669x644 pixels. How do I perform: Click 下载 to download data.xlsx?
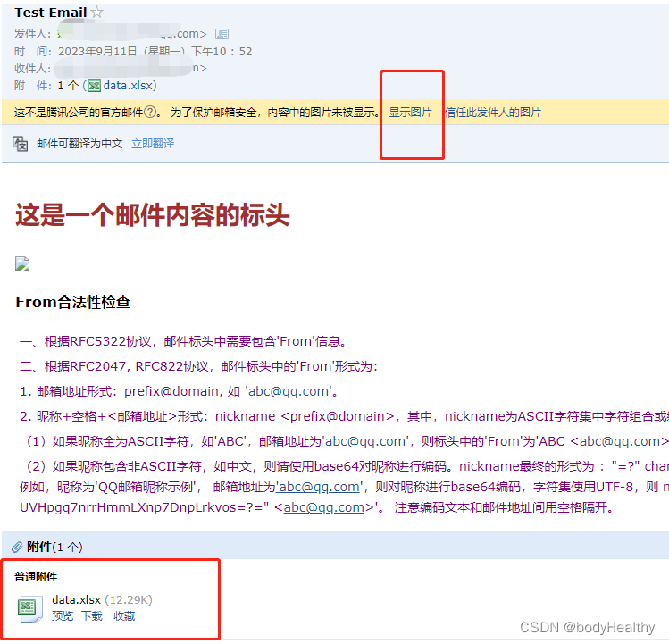pos(92,616)
